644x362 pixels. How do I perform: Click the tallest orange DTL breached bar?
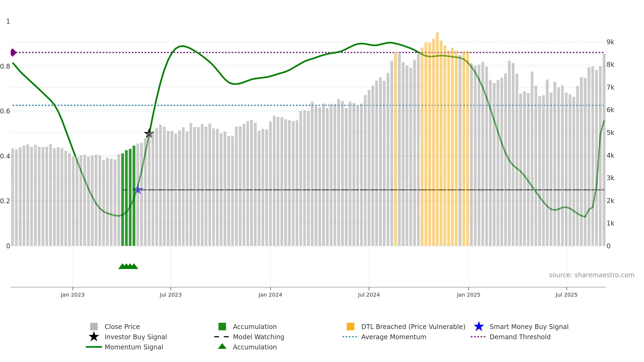click(x=437, y=139)
